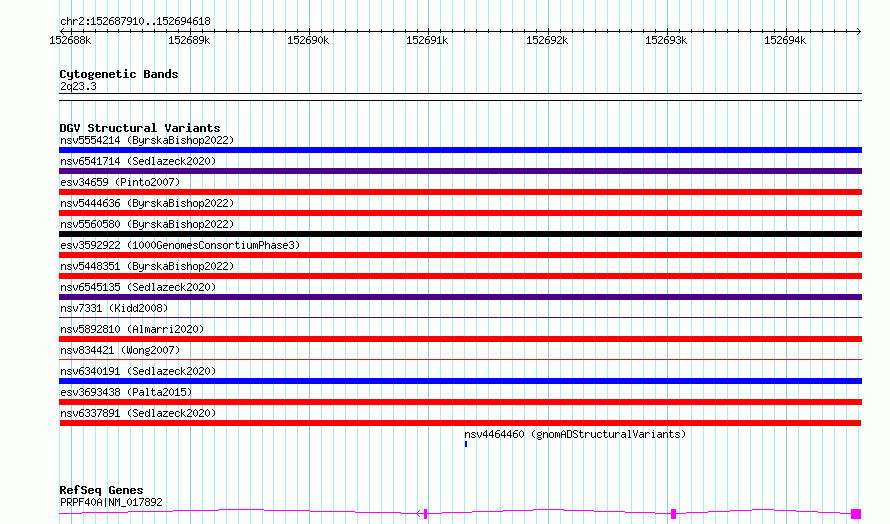
Task: Open nsv5560580 (ByrskaBishop2022) label
Action: click(x=147, y=224)
